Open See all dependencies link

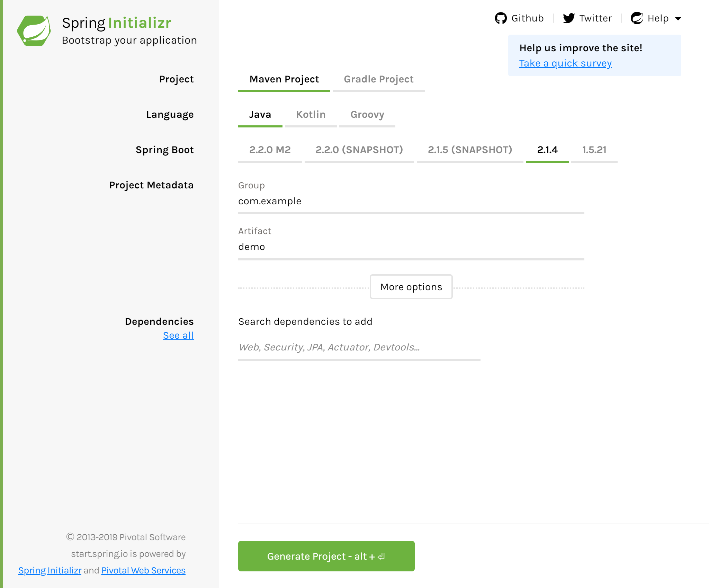click(178, 336)
